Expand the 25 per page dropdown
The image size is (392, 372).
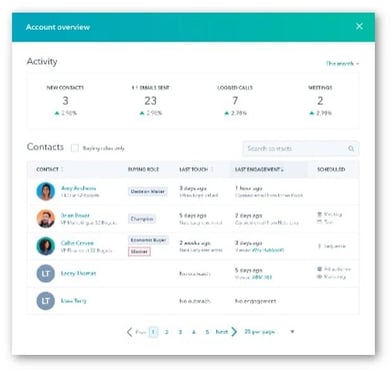click(292, 332)
